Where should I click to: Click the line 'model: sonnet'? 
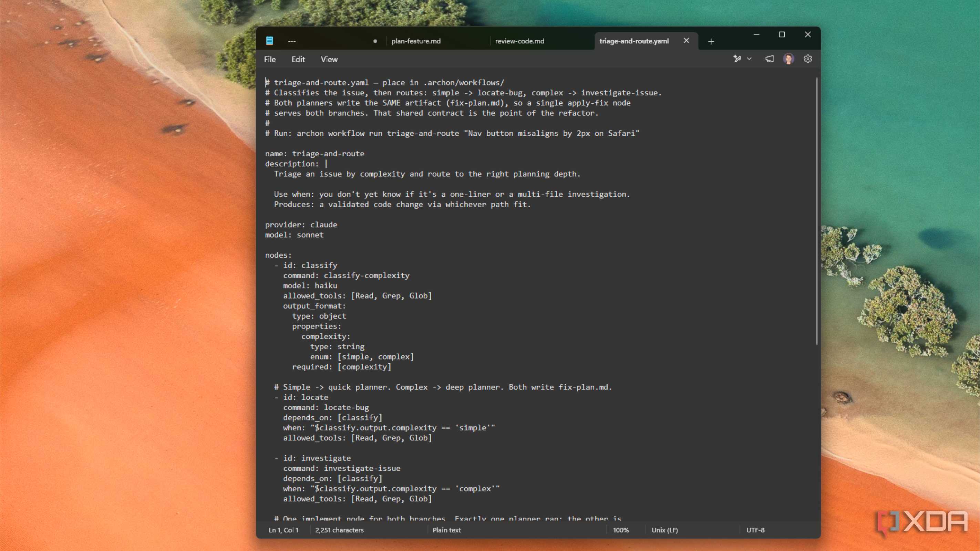(295, 235)
